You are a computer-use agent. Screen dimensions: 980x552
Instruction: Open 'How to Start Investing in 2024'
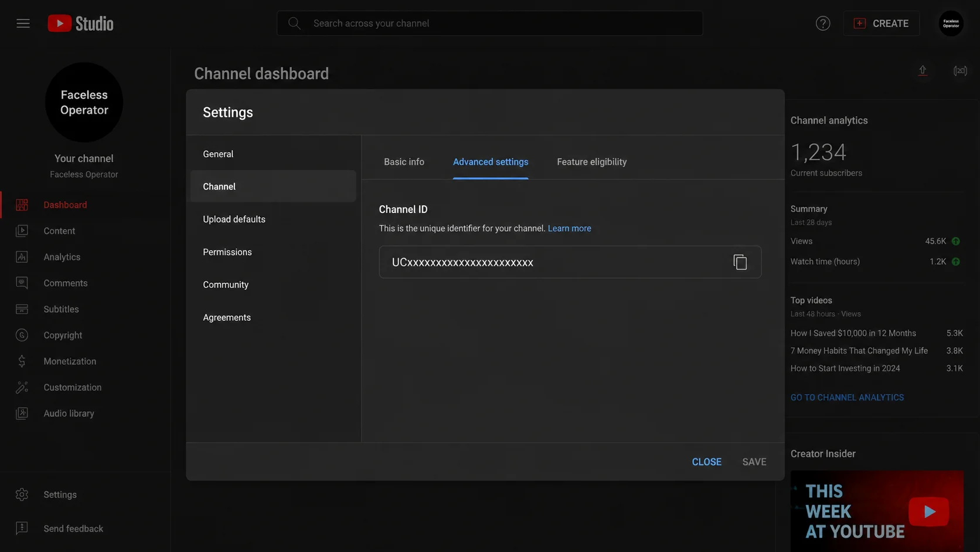coord(845,368)
